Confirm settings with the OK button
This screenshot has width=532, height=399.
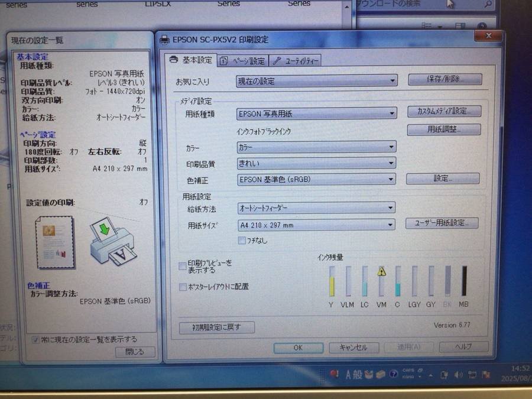(299, 348)
